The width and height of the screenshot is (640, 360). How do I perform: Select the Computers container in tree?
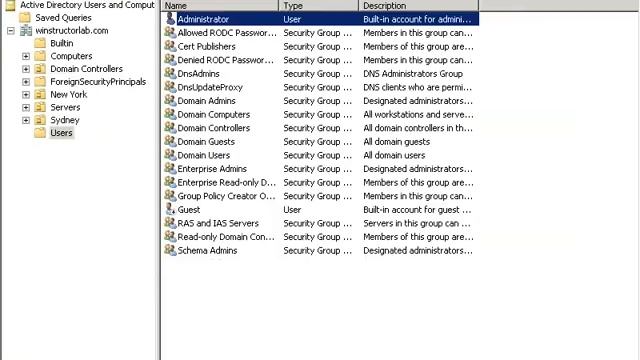(71, 56)
